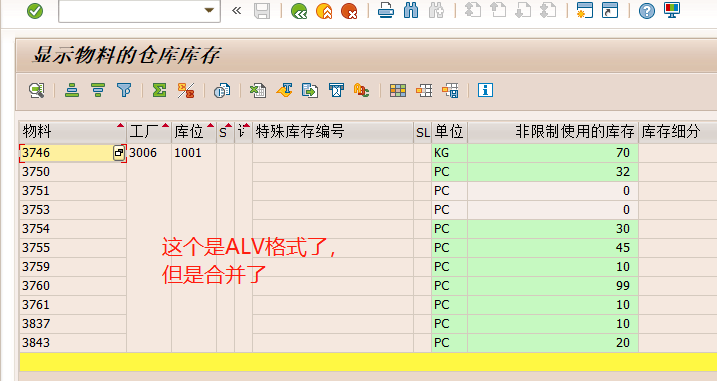
Task: Open Find with the blue binoculars icon
Action: click(411, 10)
